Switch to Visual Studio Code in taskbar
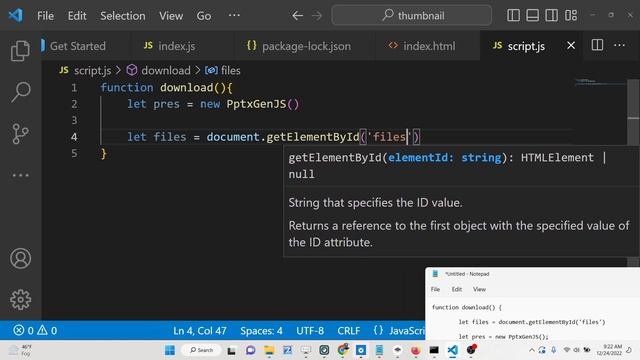The image size is (640, 360). click(452, 350)
